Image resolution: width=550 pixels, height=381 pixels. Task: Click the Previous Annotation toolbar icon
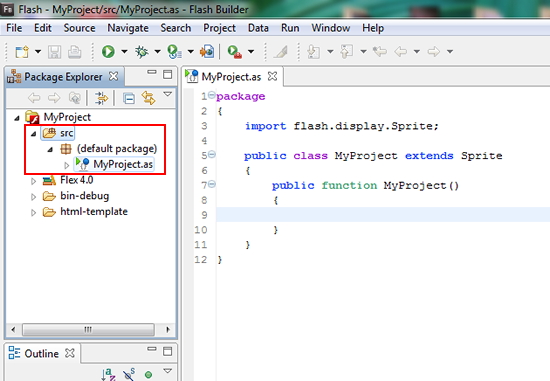click(x=347, y=52)
